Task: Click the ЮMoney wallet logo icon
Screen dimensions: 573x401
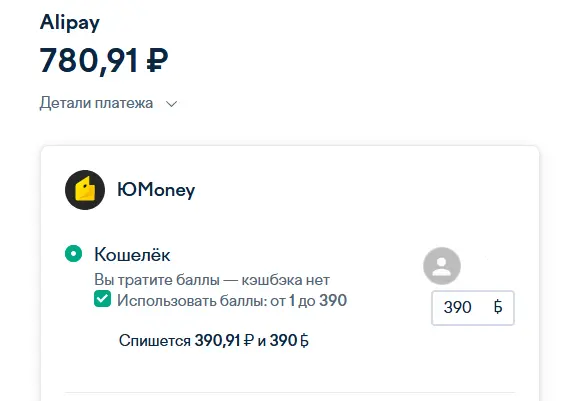Action: tap(85, 190)
